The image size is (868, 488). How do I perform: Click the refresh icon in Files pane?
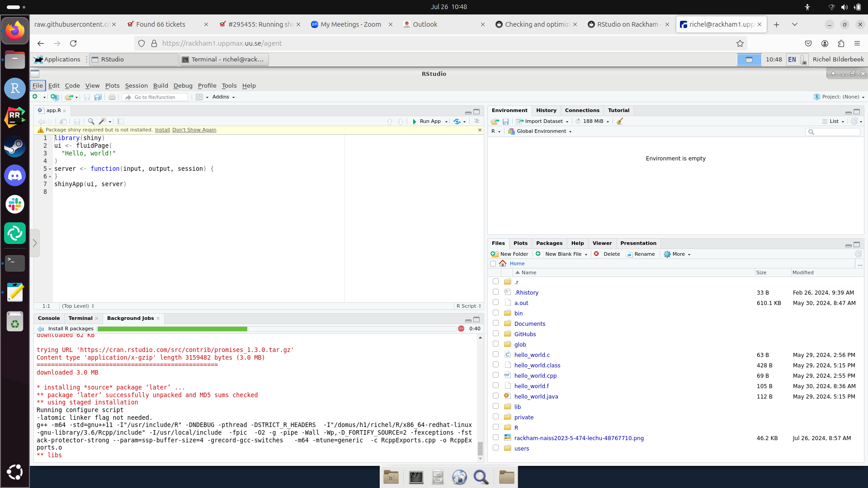pyautogui.click(x=858, y=254)
